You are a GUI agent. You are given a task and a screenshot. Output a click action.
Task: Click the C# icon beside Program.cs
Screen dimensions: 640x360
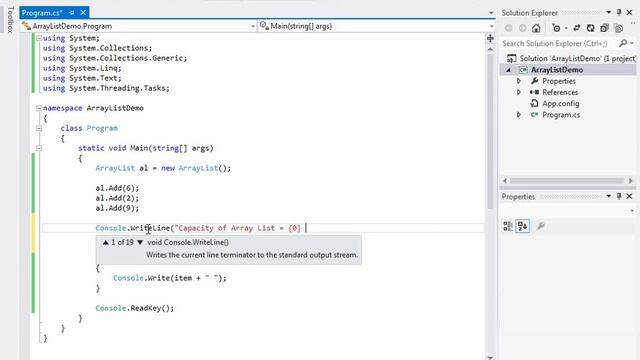click(x=534, y=115)
